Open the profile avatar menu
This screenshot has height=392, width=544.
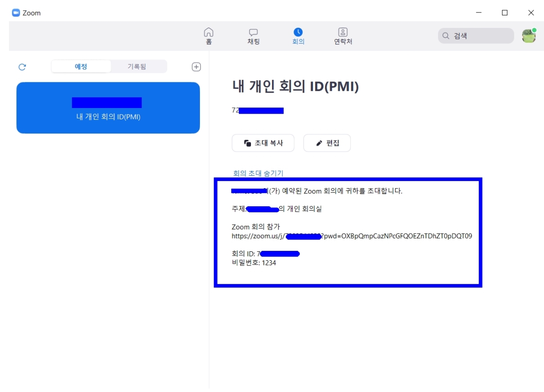click(529, 36)
